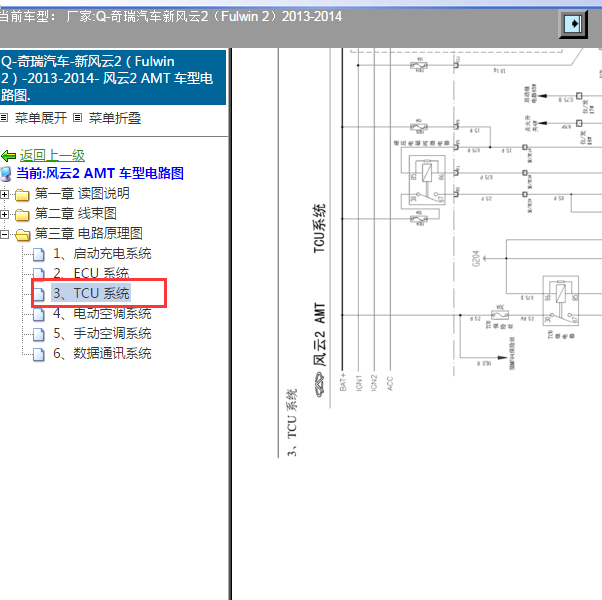Expand all menus with 菜单展开
Image resolution: width=602 pixels, height=600 pixels.
pyautogui.click(x=41, y=118)
